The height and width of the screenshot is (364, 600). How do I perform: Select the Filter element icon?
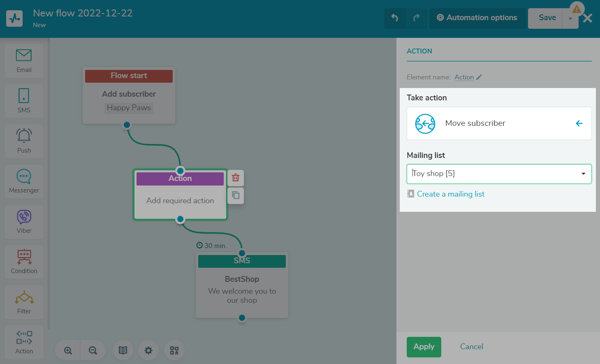(x=24, y=301)
